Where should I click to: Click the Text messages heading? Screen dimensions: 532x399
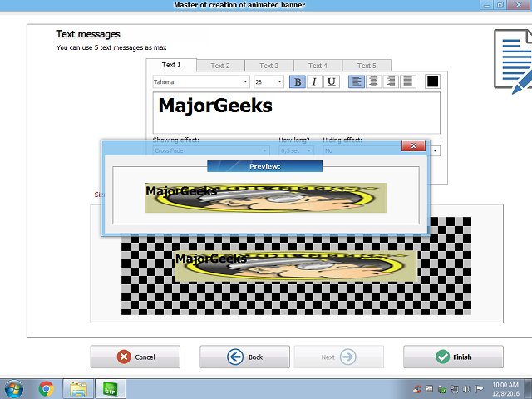[x=88, y=34]
